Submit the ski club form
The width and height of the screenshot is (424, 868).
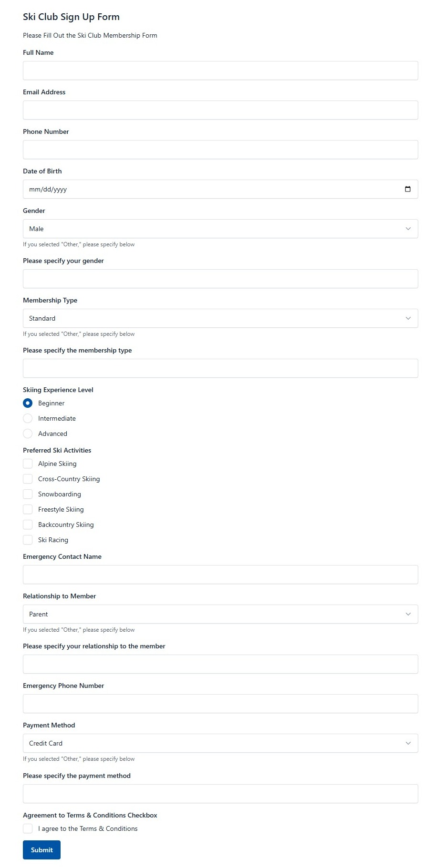(41, 850)
